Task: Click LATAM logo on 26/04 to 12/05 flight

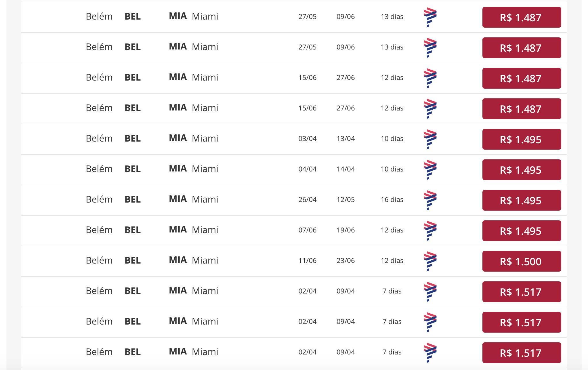Action: pyautogui.click(x=430, y=200)
